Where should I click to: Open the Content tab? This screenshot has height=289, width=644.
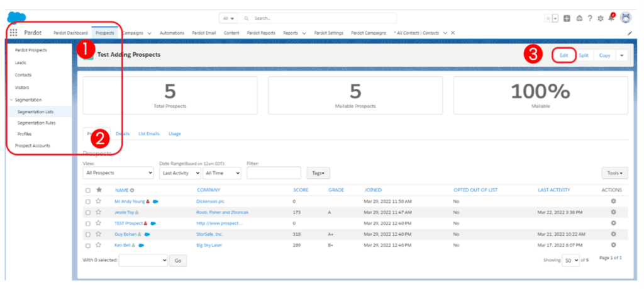point(231,33)
